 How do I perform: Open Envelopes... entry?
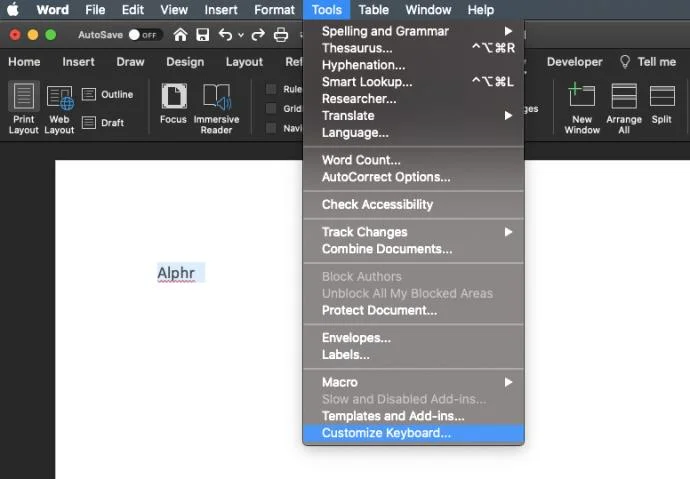(414, 338)
